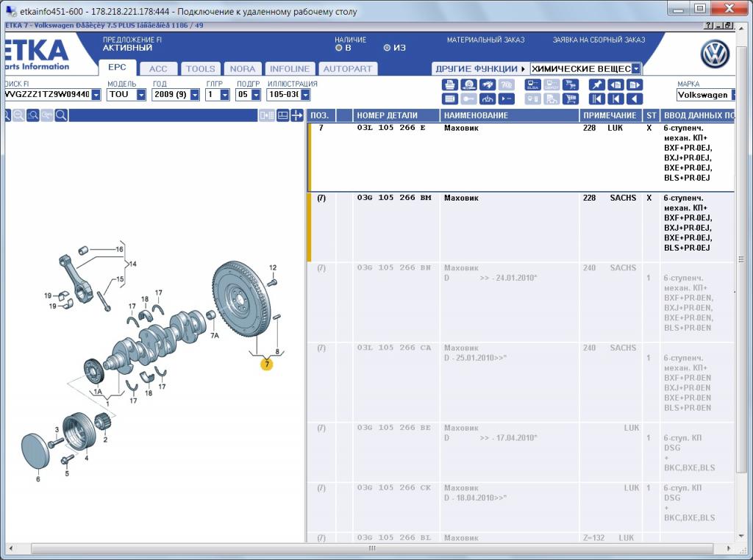The width and height of the screenshot is (753, 560).
Task: Toggle the split panel layout icon
Action: click(283, 115)
